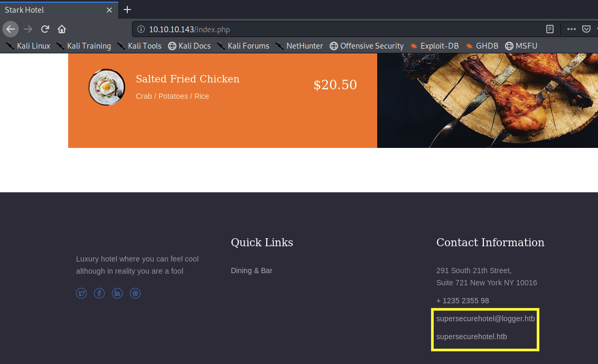Image resolution: width=598 pixels, height=364 pixels.
Task: Open a new browser tab
Action: click(x=127, y=10)
